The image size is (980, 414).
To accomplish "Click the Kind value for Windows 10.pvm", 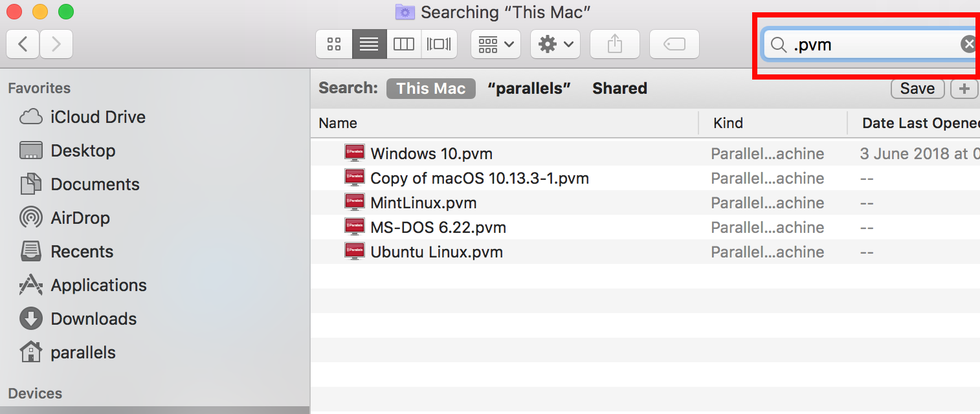I will tap(768, 154).
